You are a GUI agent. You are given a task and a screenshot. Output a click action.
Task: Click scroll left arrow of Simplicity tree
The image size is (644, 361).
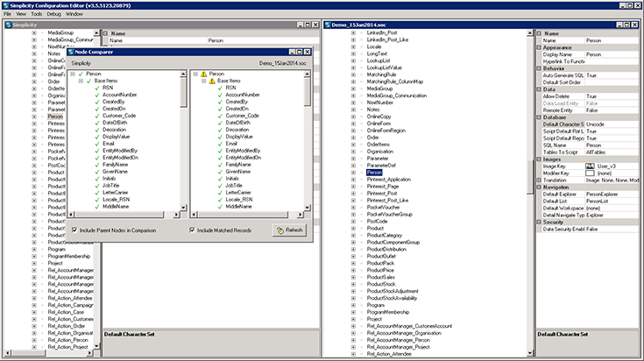coord(7,353)
